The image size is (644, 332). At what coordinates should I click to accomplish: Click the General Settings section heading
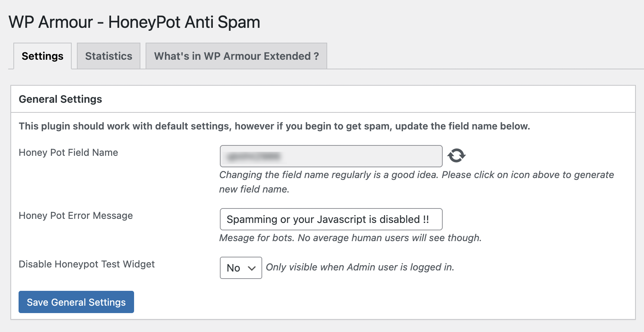(x=60, y=99)
